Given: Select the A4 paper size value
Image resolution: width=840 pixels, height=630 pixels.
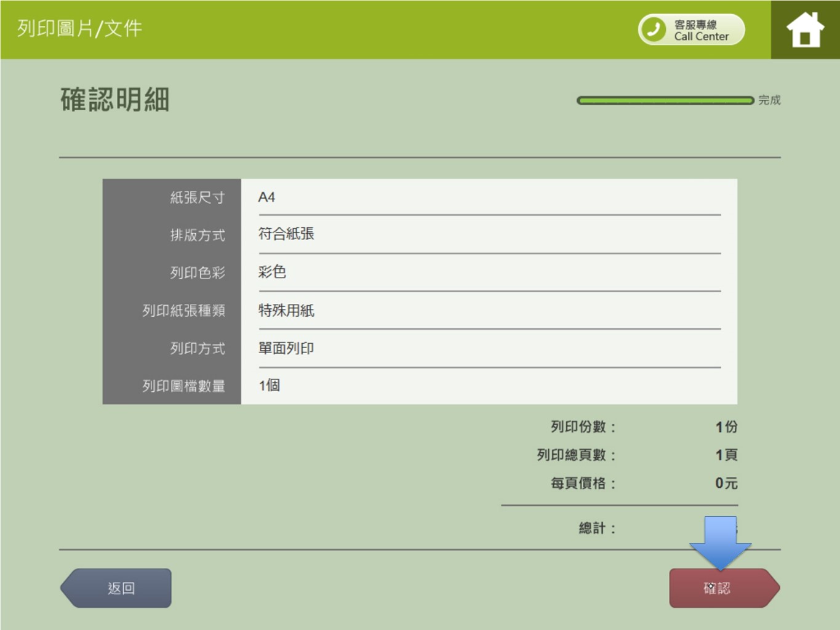Looking at the screenshot, I should click(x=266, y=197).
